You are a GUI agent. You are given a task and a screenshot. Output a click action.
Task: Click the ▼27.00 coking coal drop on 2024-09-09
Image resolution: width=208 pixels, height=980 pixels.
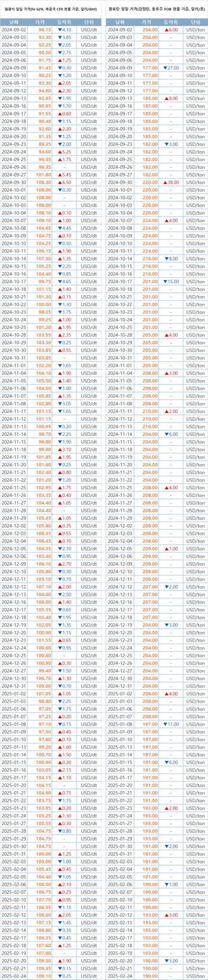pos(171,68)
